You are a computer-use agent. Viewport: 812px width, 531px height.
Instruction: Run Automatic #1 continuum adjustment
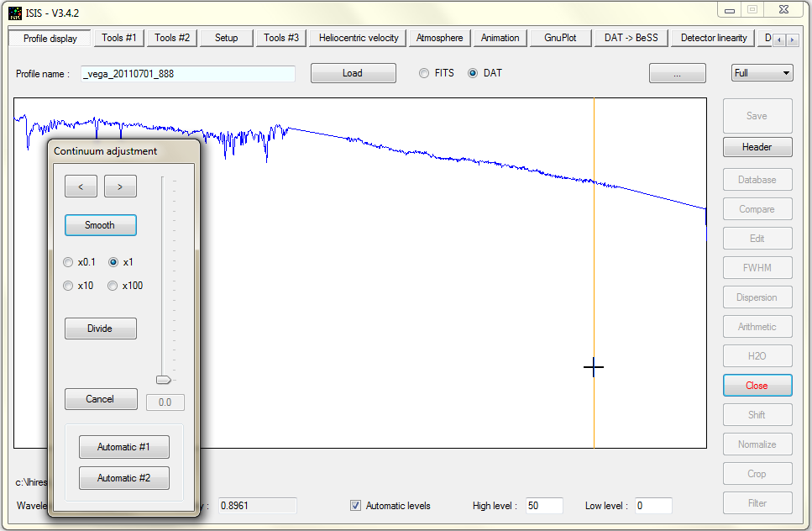tap(123, 447)
